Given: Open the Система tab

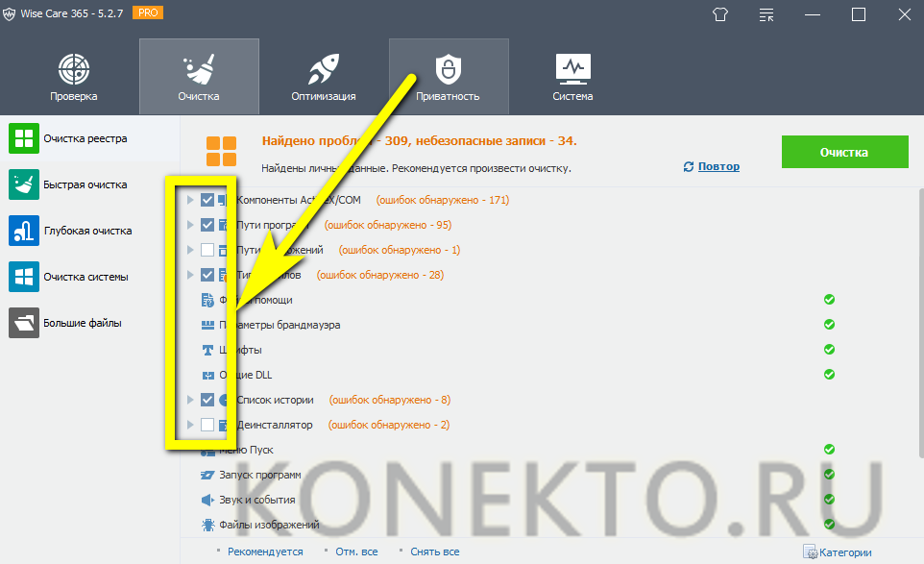Looking at the screenshot, I should (572, 77).
